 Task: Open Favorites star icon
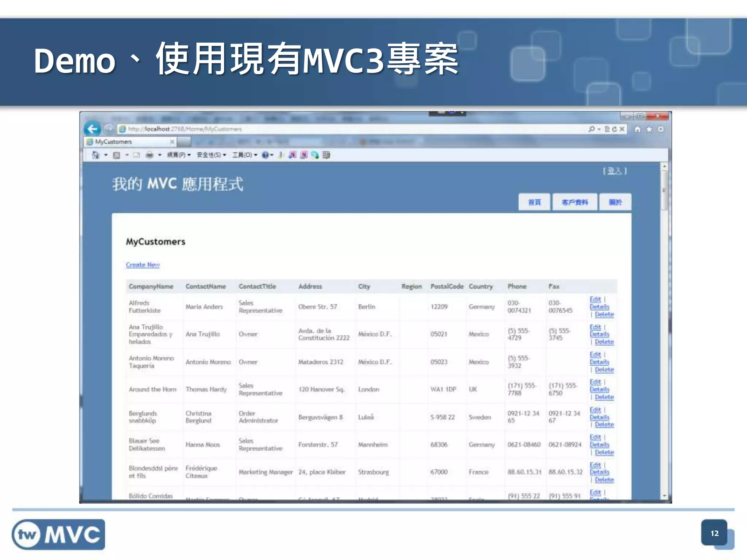coord(649,129)
